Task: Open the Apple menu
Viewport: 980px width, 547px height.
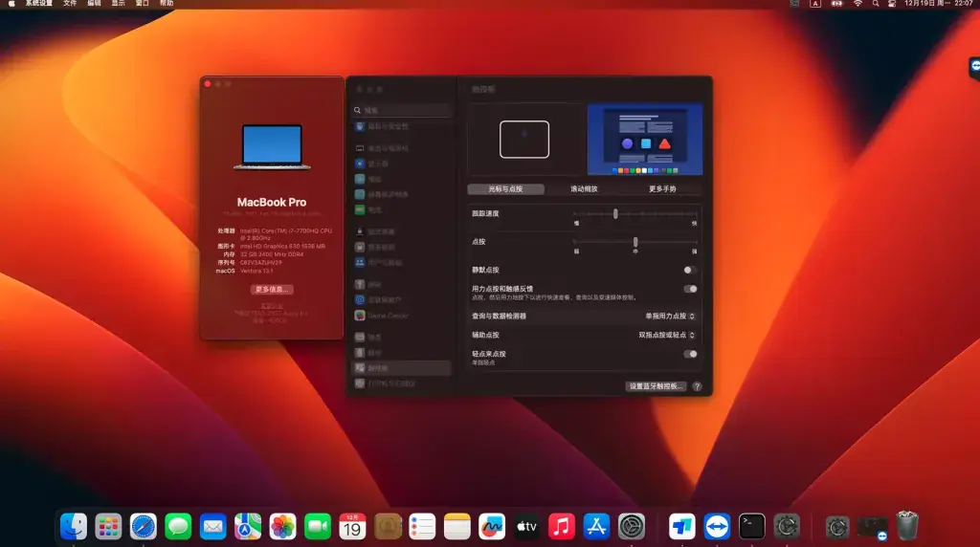Action: click(x=11, y=3)
